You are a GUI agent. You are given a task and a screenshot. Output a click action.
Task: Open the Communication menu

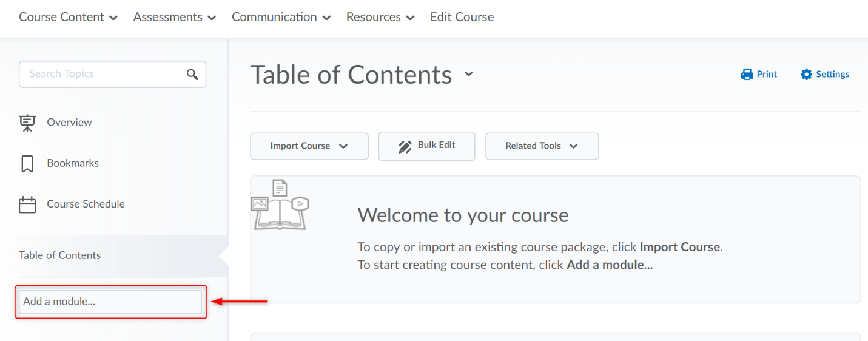[281, 18]
